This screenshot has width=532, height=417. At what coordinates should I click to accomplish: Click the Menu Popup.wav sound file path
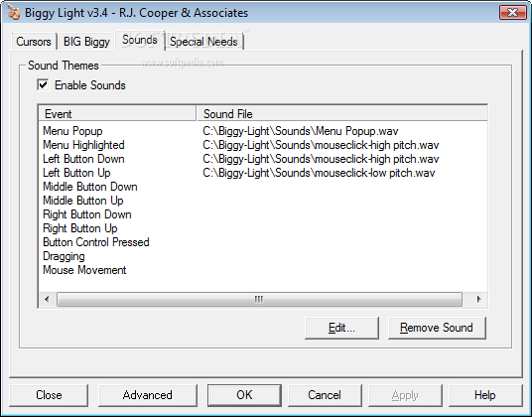(x=301, y=131)
